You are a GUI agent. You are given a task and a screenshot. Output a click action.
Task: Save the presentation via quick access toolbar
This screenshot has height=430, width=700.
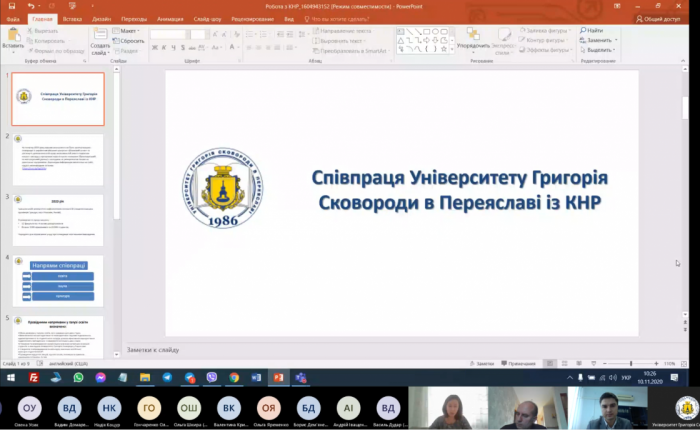(x=12, y=6)
